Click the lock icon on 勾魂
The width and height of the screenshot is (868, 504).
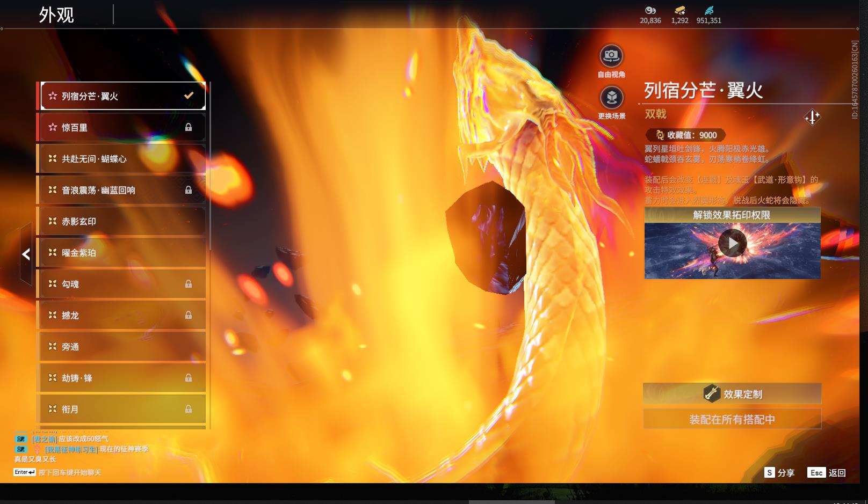189,284
